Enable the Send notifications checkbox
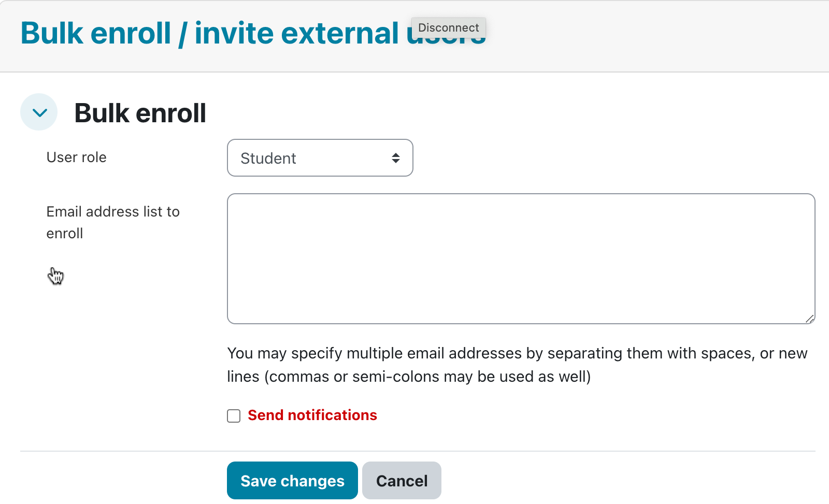Screen dimensions: 829x504 (x=234, y=416)
